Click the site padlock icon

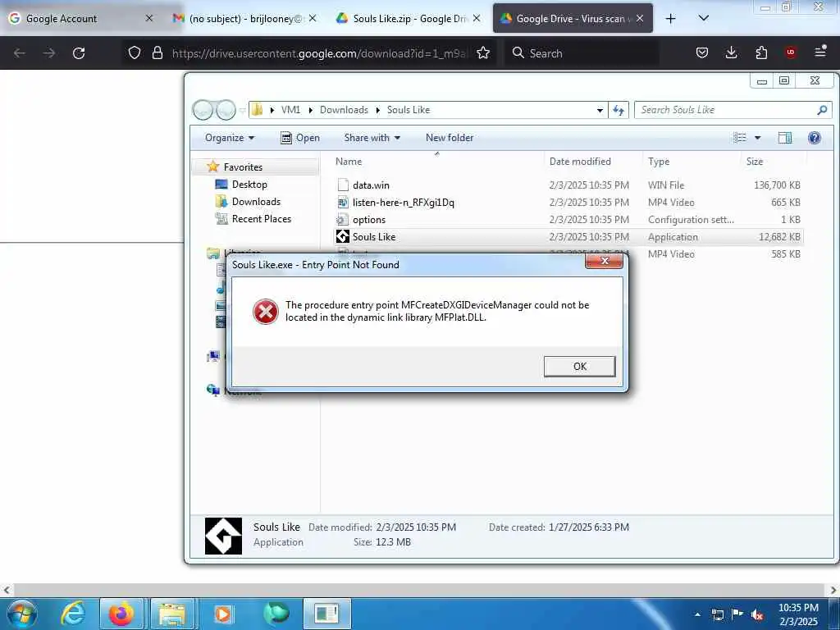157,53
